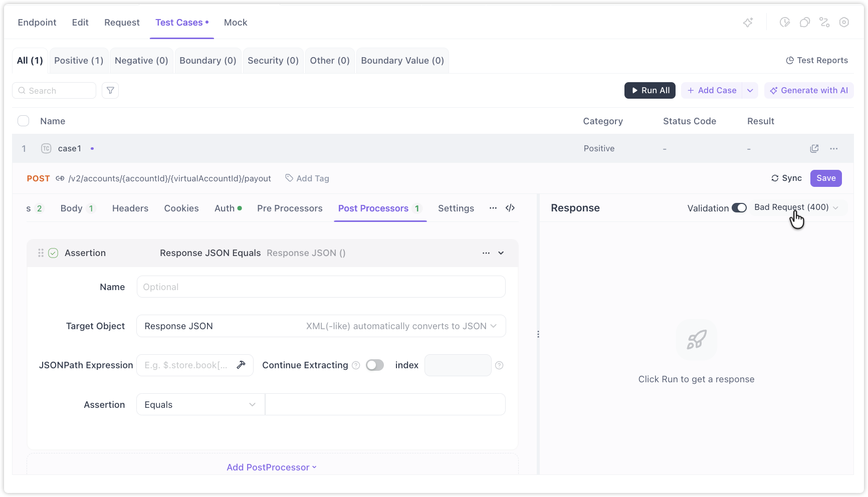Click the JSONPath extraction tool hammer icon
Image resolution: width=868 pixels, height=497 pixels.
click(241, 365)
